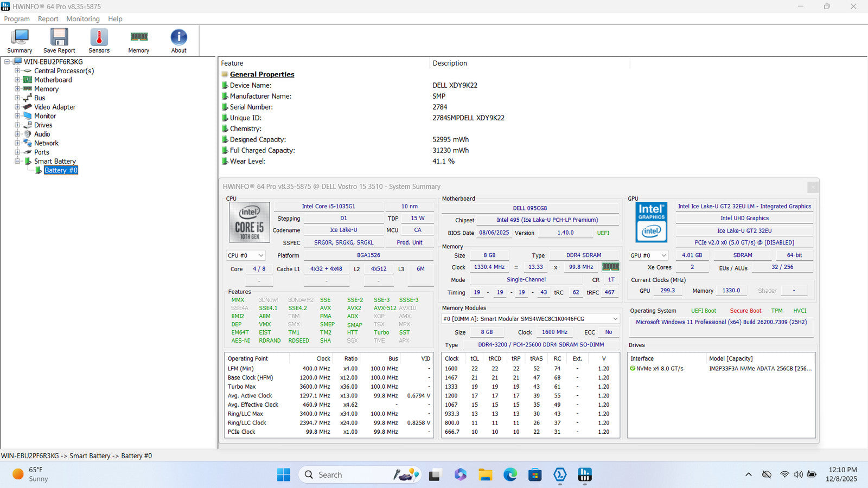868x488 pixels.
Task: Click the green memory chip icon beside clock
Action: coord(610,267)
